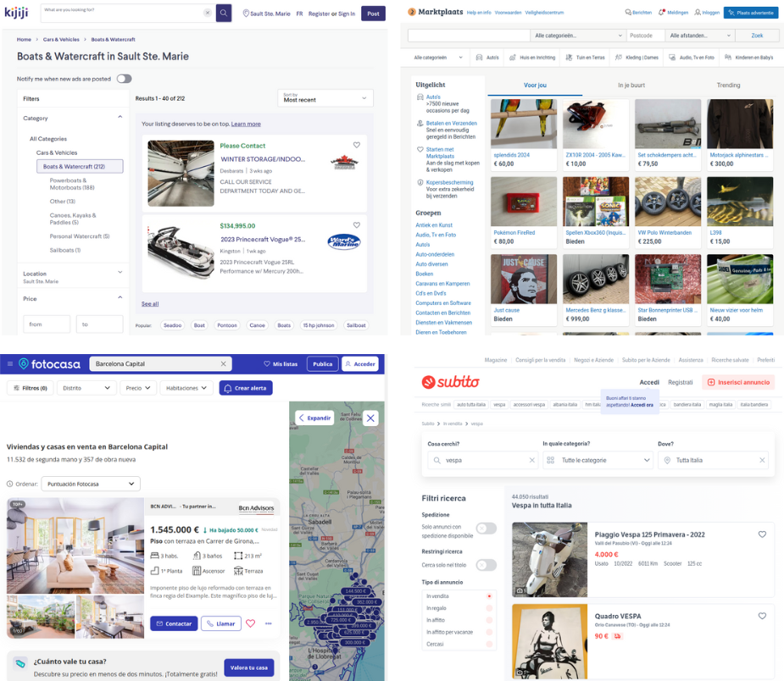
Task: Open the 'Tutte le categorie' dropdown on Subito
Action: 598,460
